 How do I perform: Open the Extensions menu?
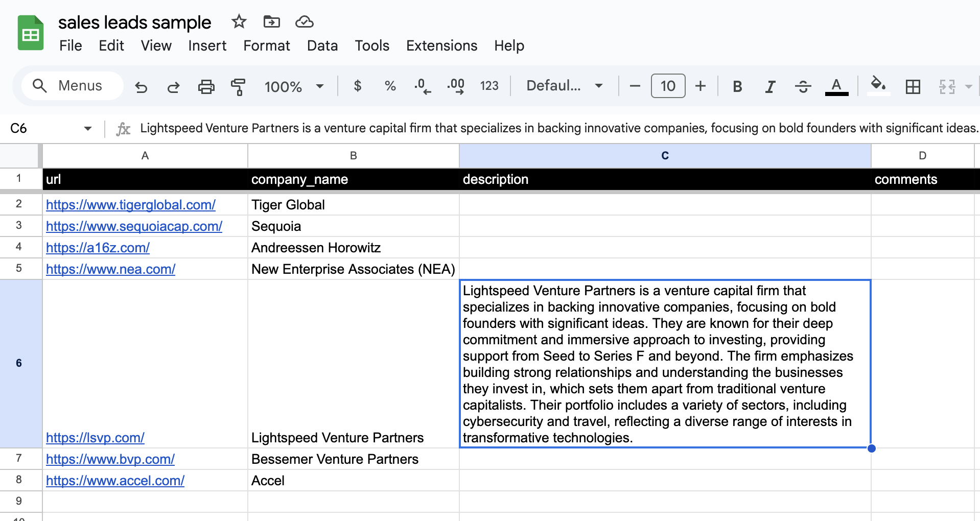pyautogui.click(x=441, y=46)
